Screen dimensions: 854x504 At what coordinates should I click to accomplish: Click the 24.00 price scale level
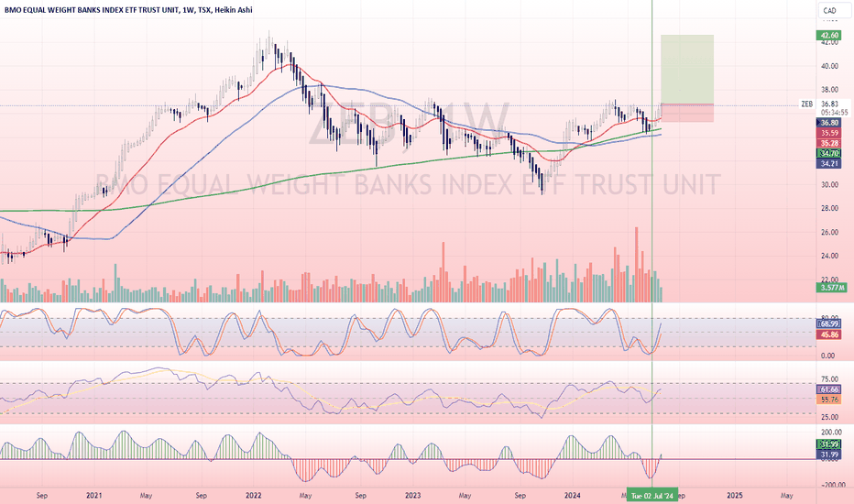tap(829, 256)
